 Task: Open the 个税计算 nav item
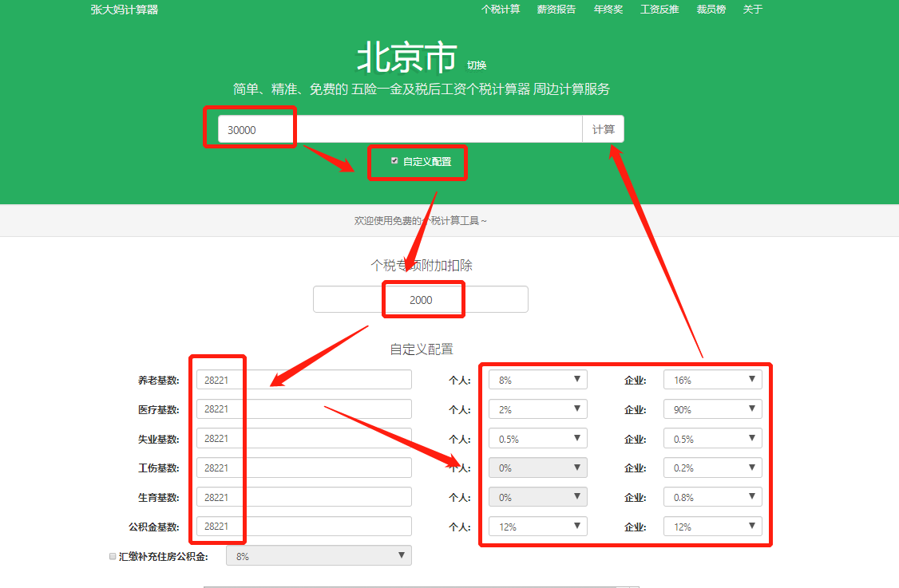[501, 9]
